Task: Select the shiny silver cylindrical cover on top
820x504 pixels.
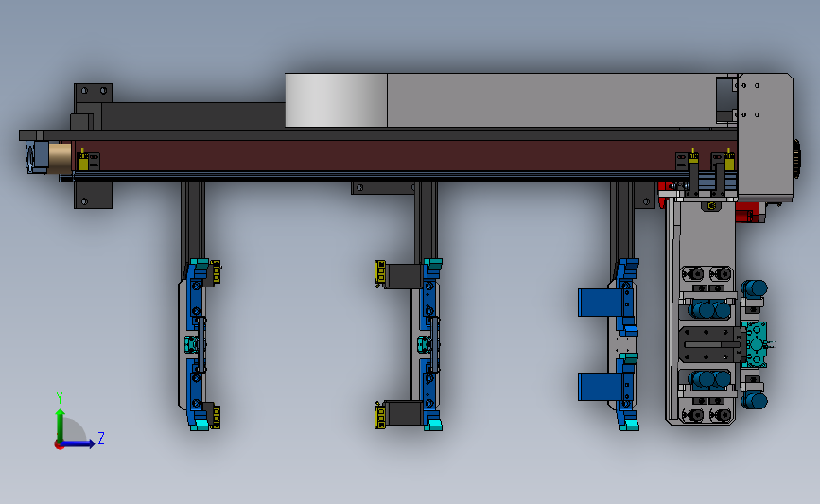Action: click(x=336, y=100)
